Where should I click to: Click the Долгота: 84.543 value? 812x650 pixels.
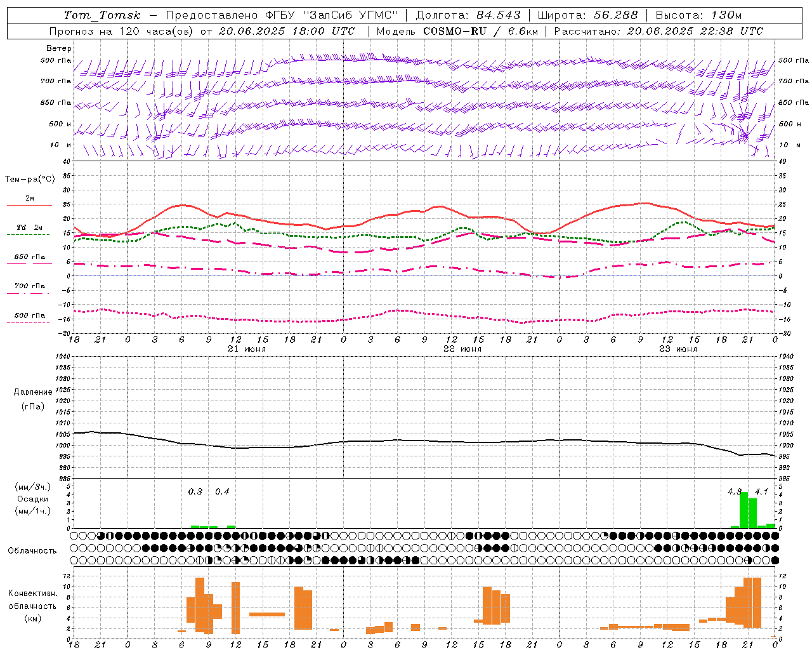pos(468,15)
